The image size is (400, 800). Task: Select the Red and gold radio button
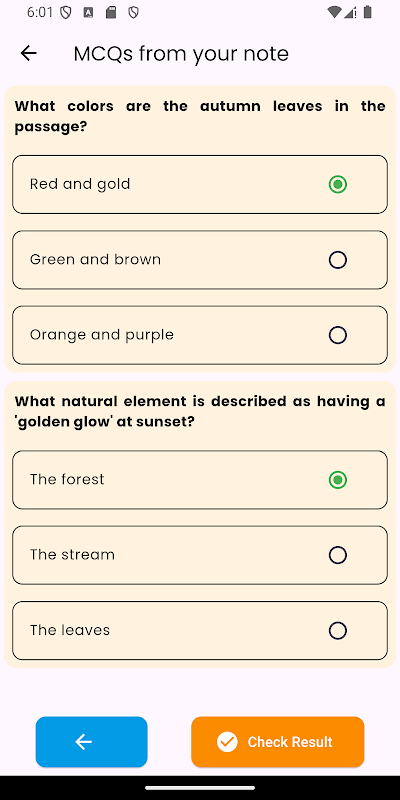pyautogui.click(x=338, y=184)
